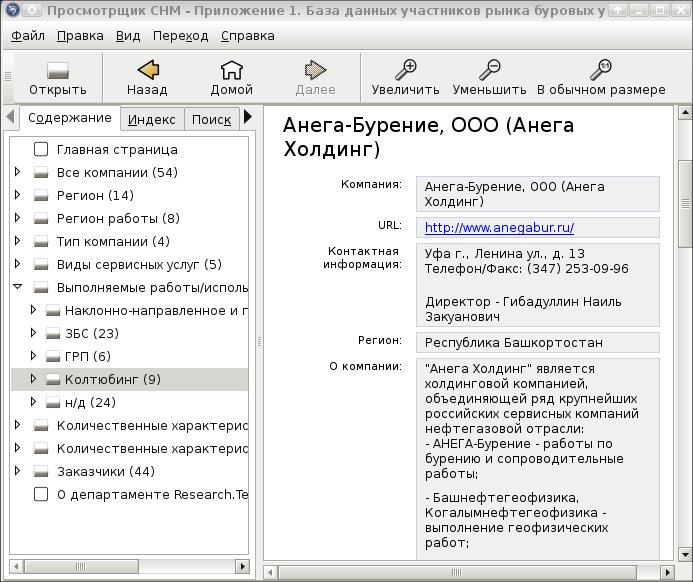The height and width of the screenshot is (582, 693).
Task: Click the content vertical scrollbar thumb
Action: (x=685, y=204)
